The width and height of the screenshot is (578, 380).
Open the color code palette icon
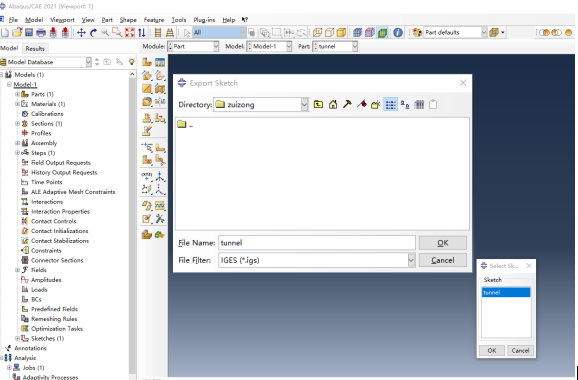(x=417, y=32)
